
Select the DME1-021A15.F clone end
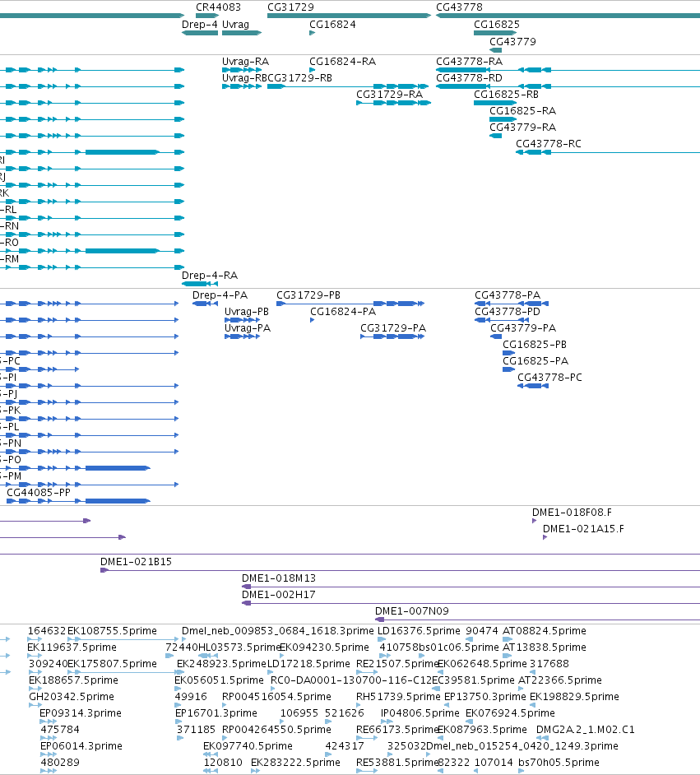coord(545,537)
